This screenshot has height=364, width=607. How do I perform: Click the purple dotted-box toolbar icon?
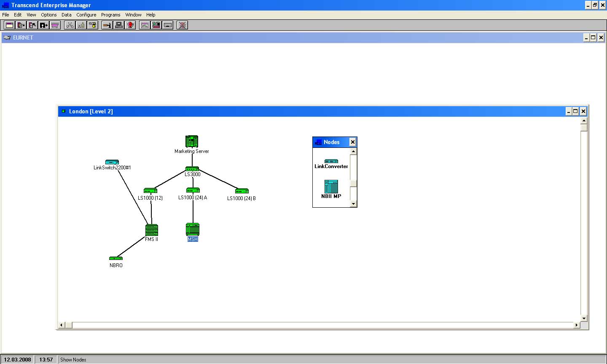click(145, 25)
